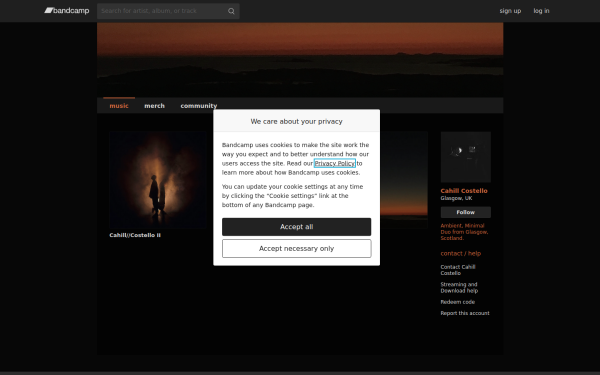Click the Accept all button
This screenshot has height=375, width=600.
coord(297,227)
